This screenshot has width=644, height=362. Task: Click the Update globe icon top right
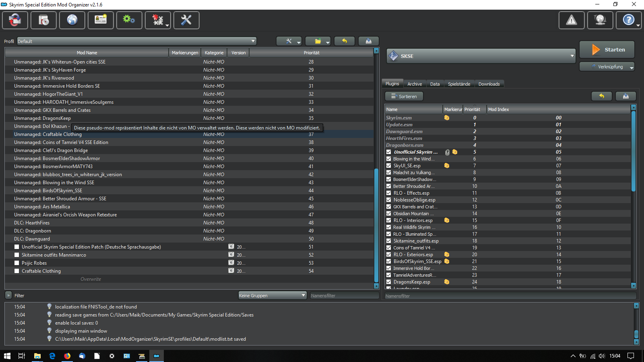tap(600, 20)
